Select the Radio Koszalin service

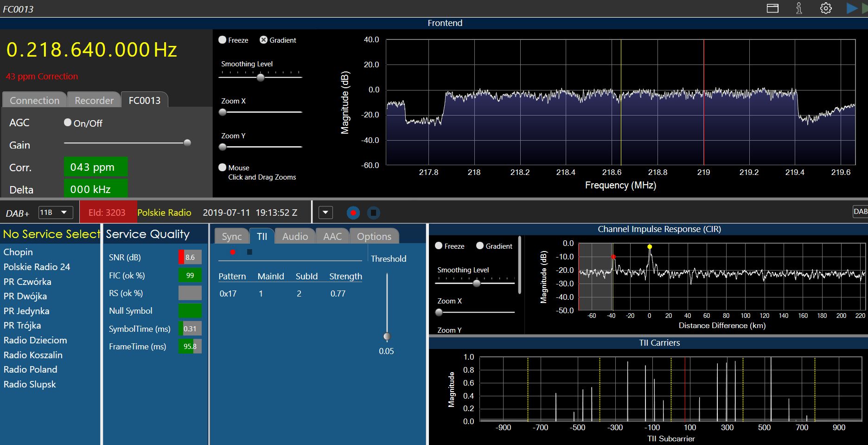[x=33, y=355]
